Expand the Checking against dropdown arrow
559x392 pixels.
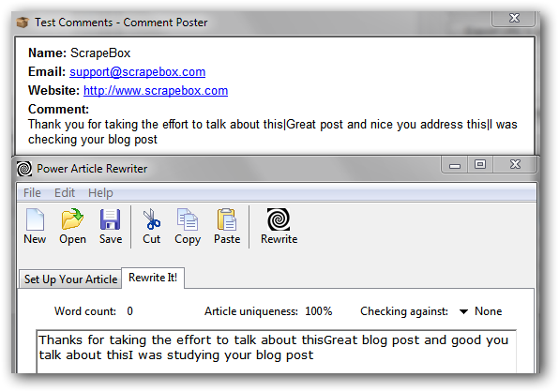[463, 311]
